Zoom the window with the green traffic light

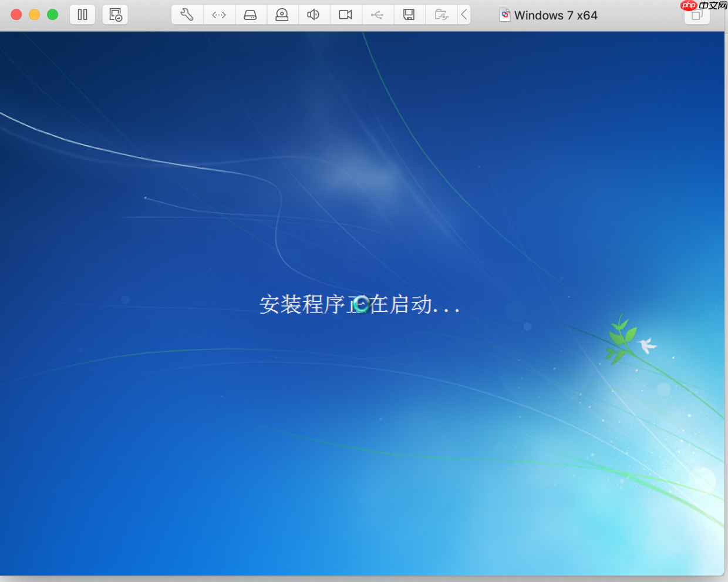click(x=52, y=15)
